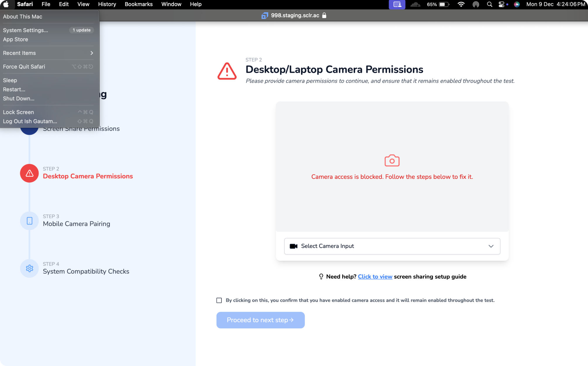Click the menu bar date and time

[556, 4]
